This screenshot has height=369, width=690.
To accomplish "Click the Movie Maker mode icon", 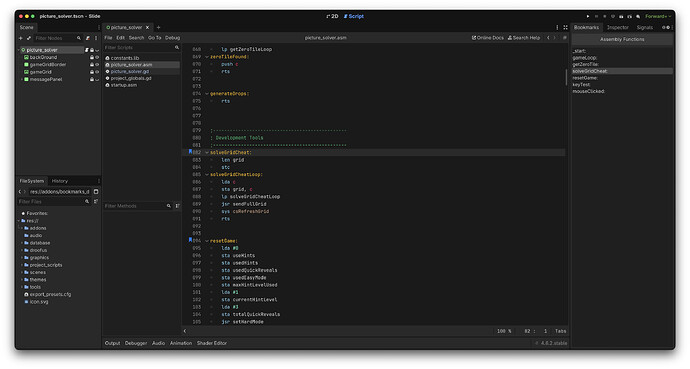I will [x=638, y=16].
